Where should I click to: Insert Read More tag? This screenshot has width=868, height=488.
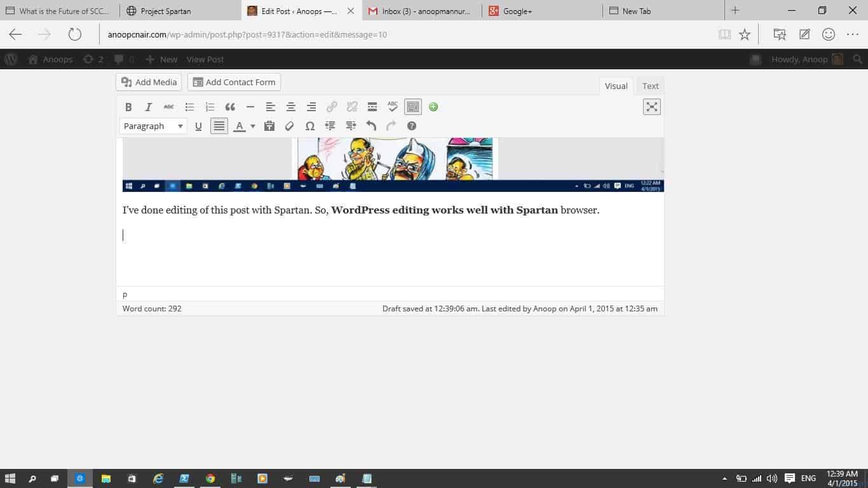372,107
